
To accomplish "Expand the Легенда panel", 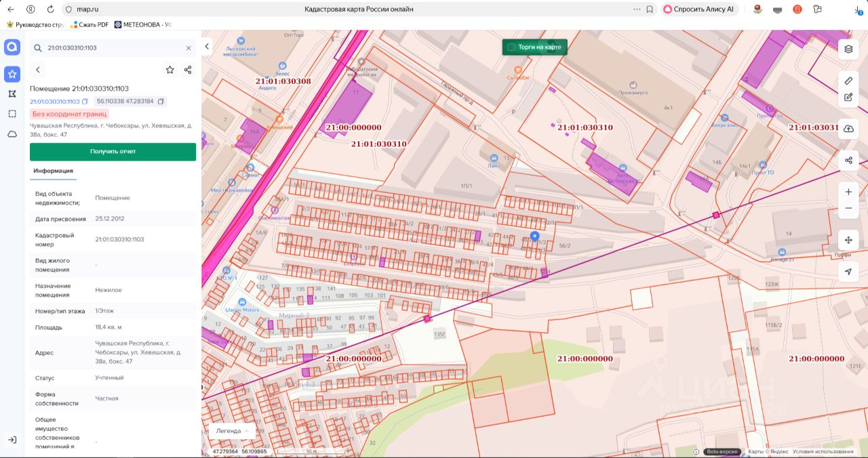I will tap(233, 430).
